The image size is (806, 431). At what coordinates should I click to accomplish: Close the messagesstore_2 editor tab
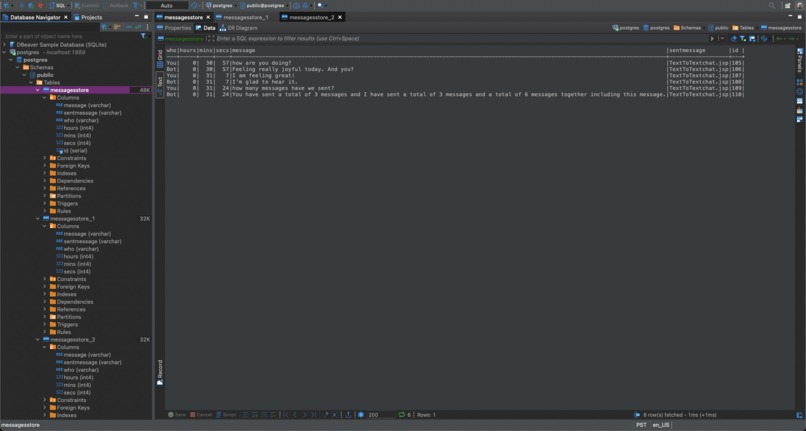click(x=340, y=17)
